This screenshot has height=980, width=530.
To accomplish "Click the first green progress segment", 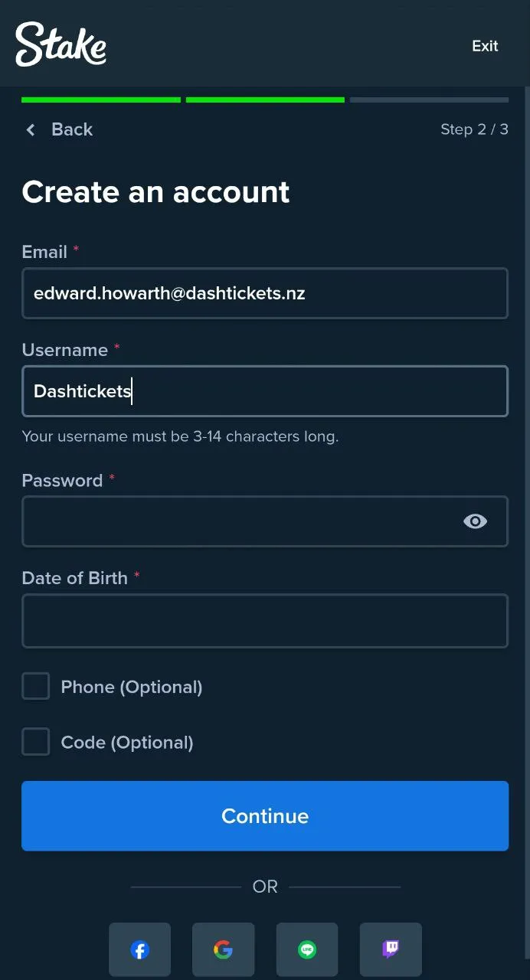I will (101, 100).
